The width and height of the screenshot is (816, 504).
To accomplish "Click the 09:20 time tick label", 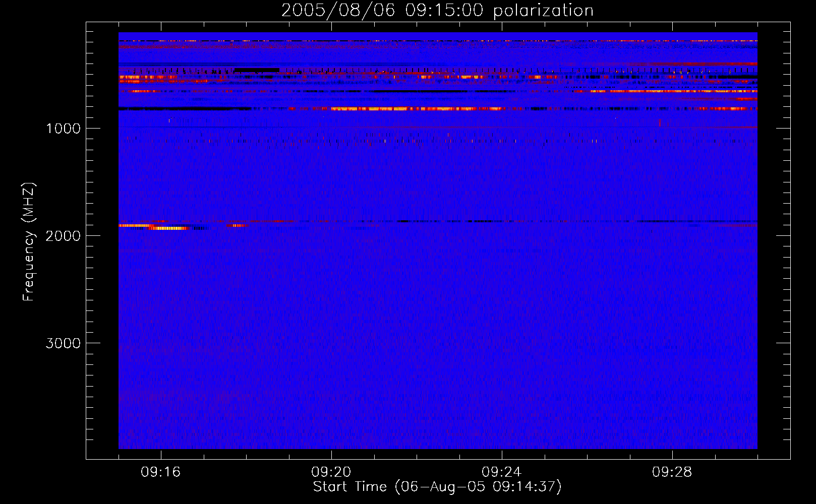I will [x=331, y=472].
